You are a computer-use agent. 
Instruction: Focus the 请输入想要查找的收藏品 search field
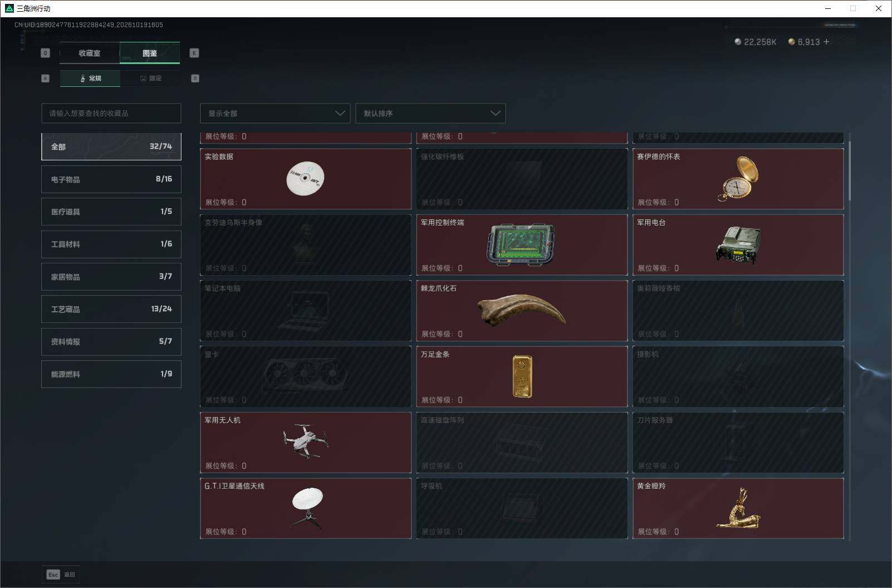click(x=111, y=113)
